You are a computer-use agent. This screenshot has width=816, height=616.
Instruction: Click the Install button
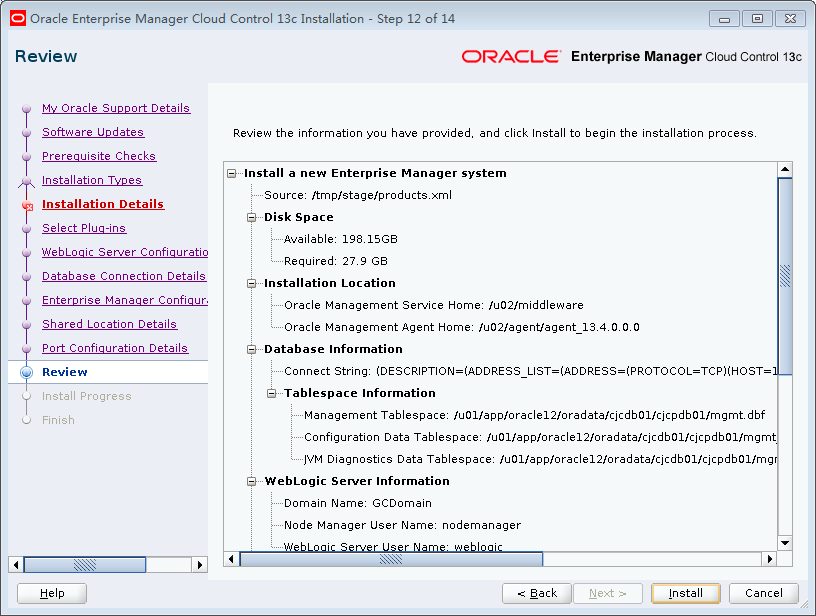pos(686,593)
